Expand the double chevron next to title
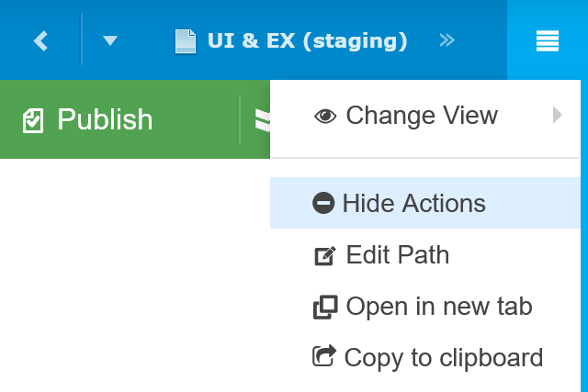The height and width of the screenshot is (392, 588). [447, 40]
